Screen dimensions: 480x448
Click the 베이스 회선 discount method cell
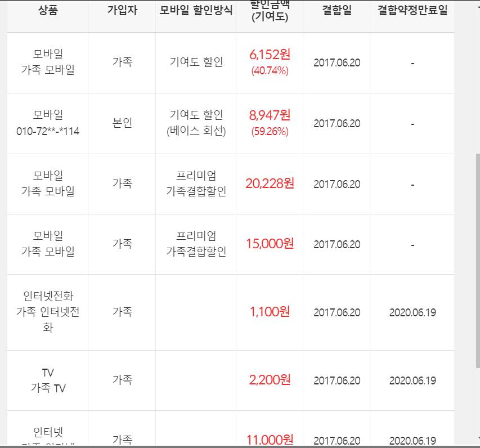pos(196,131)
